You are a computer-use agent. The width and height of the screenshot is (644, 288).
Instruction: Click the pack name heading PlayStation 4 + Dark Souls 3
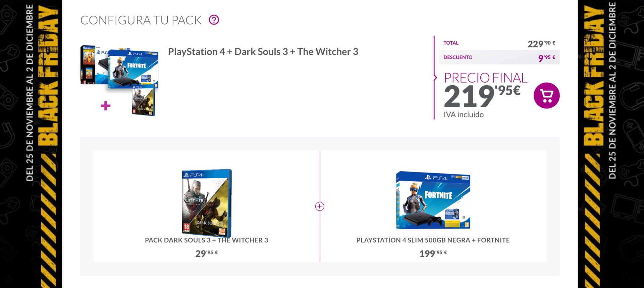point(263,52)
